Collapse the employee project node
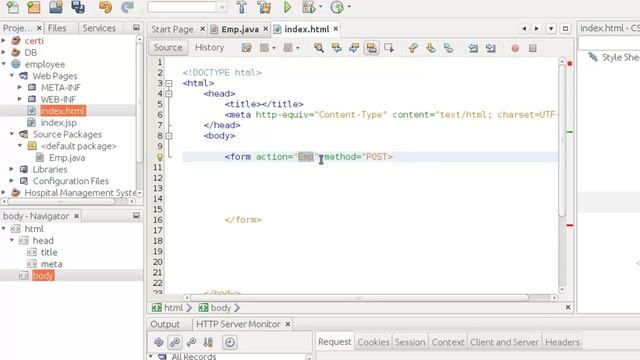This screenshot has width=640, height=360. tap(4, 64)
